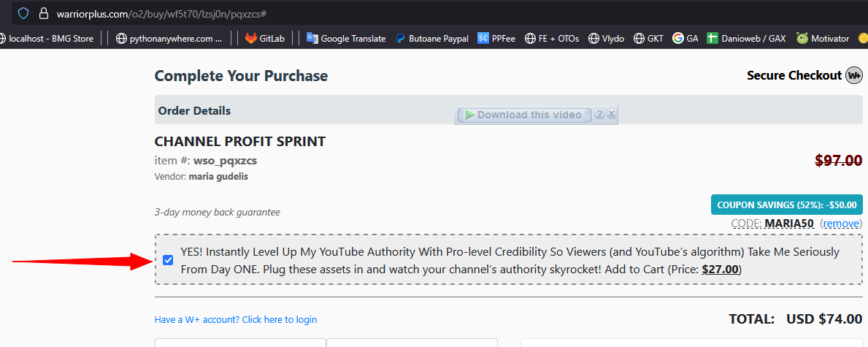This screenshot has width=868, height=347.
Task: Click the shield tracking protection icon
Action: click(x=23, y=13)
